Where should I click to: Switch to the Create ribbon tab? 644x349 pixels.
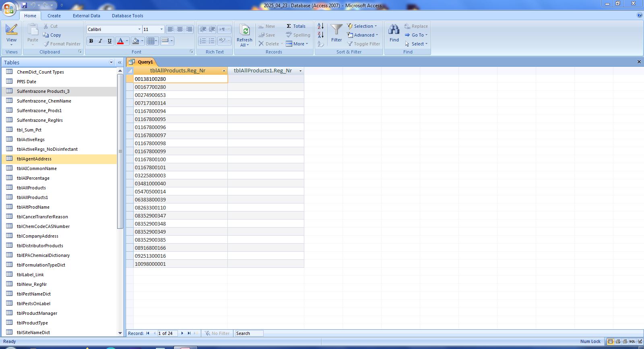click(54, 16)
